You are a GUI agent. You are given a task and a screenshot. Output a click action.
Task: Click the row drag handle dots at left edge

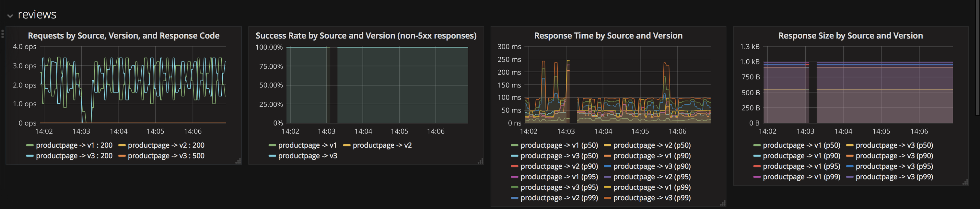click(x=3, y=34)
